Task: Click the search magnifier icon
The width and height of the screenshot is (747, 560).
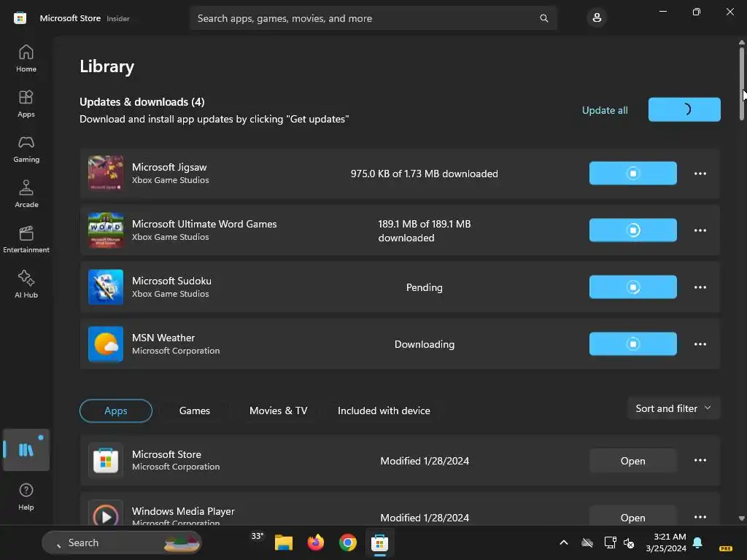Action: pos(543,18)
